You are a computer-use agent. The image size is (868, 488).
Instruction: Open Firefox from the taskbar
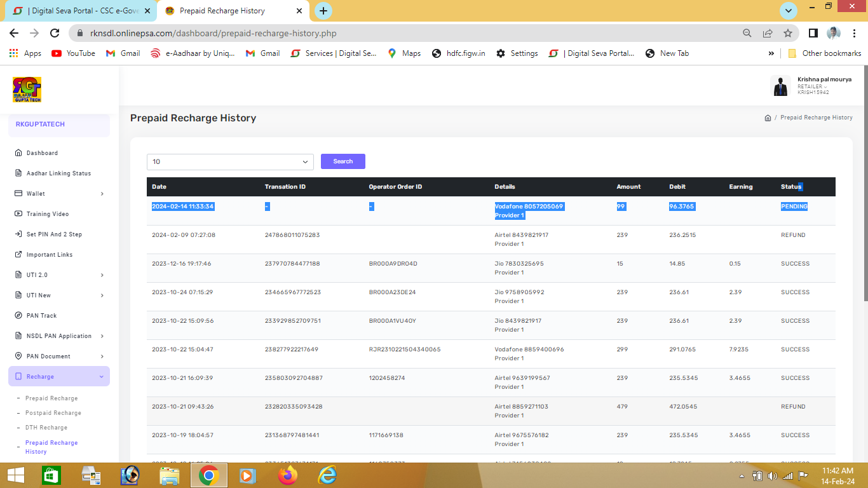[288, 475]
